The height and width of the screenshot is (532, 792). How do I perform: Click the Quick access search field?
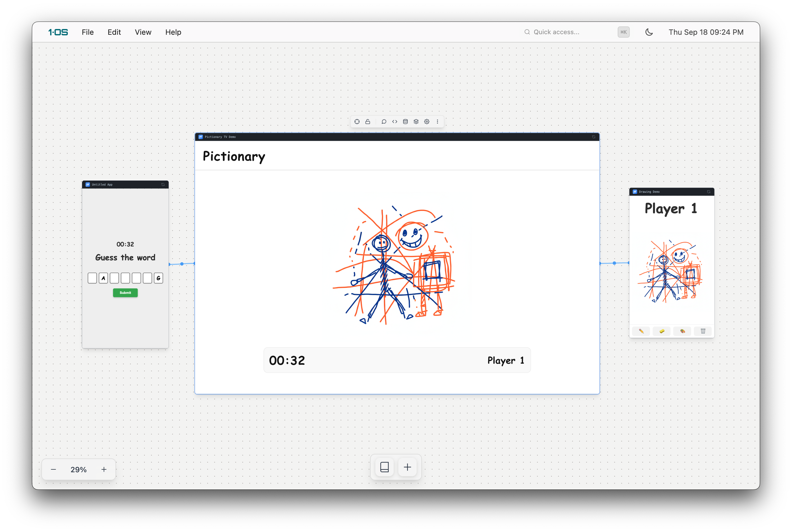tap(570, 32)
